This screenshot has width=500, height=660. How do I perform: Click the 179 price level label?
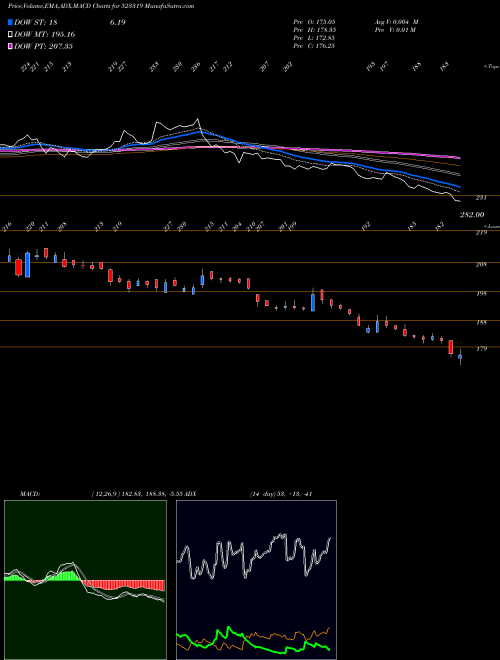481,349
